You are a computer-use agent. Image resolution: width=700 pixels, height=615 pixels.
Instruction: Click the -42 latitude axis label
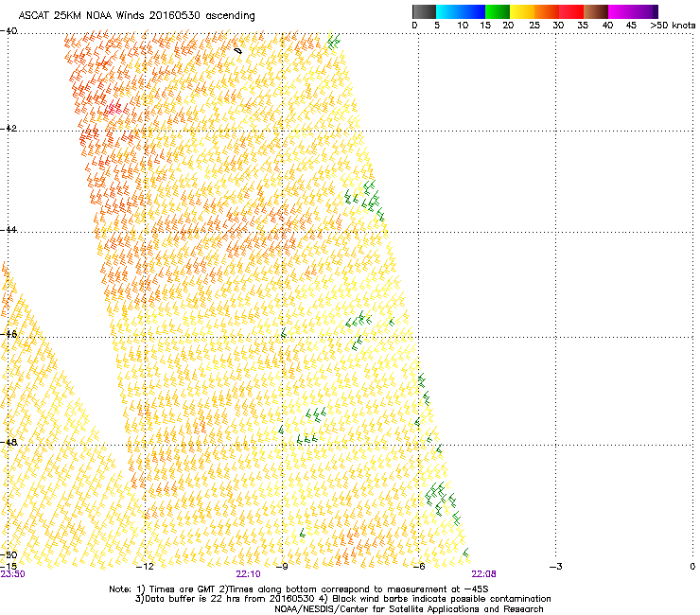tap(9, 128)
